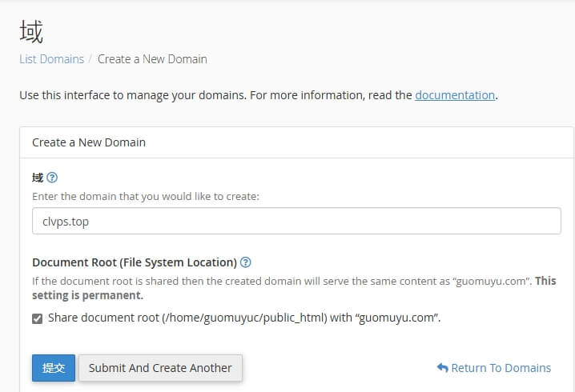Open the documentation link
This screenshot has height=392, width=575.
[455, 95]
